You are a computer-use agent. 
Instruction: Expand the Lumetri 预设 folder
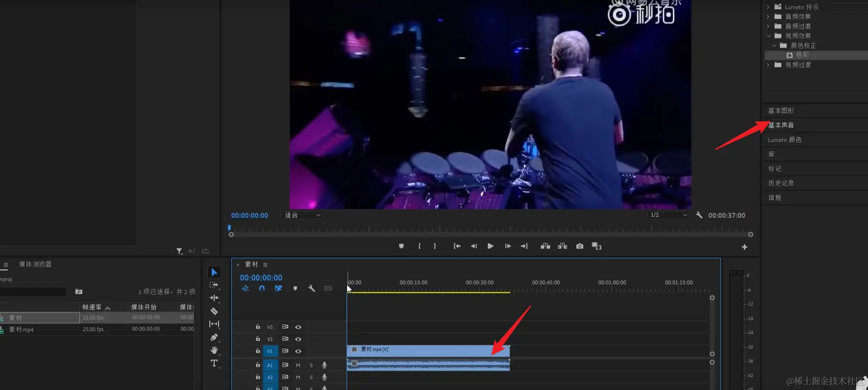768,7
